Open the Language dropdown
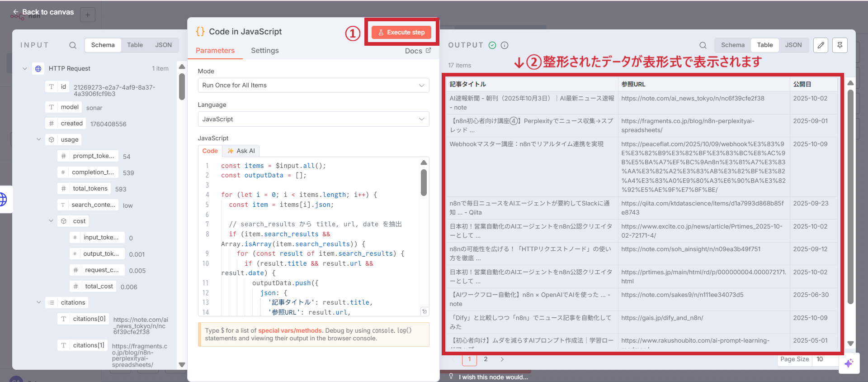 [313, 119]
